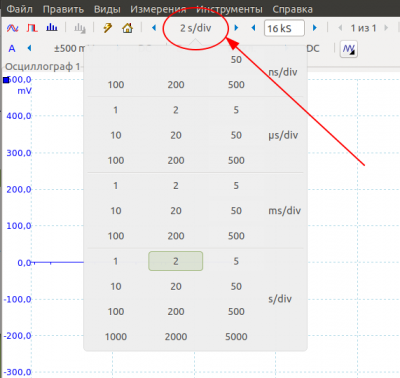This screenshot has height=378, width=400.
Task: Decrease timebase with left arrow
Action: click(154, 28)
